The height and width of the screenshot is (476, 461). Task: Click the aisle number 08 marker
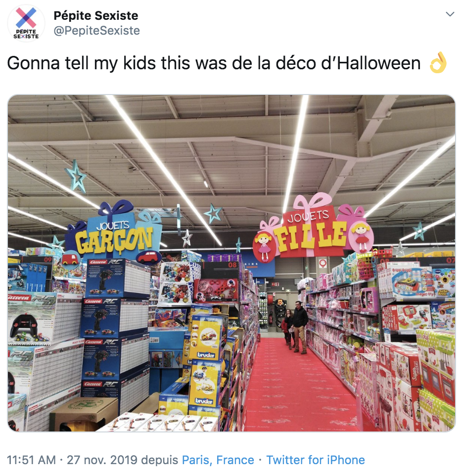(x=232, y=265)
